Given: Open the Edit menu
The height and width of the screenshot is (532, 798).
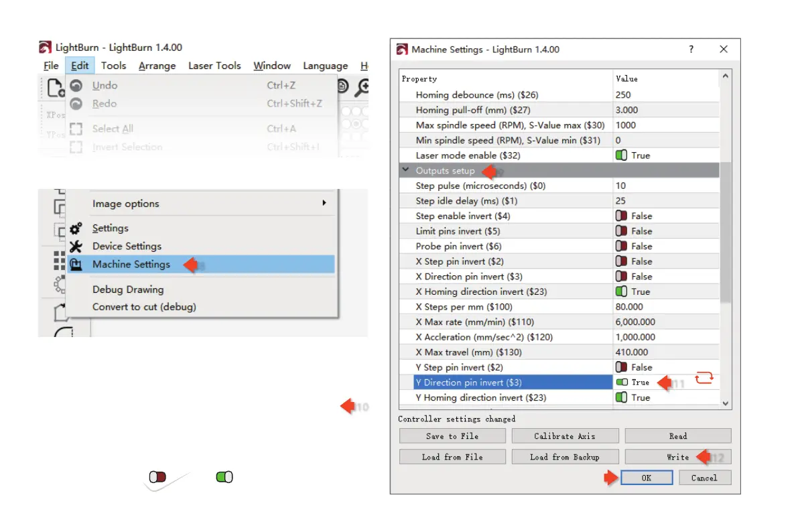Looking at the screenshot, I should [80, 66].
